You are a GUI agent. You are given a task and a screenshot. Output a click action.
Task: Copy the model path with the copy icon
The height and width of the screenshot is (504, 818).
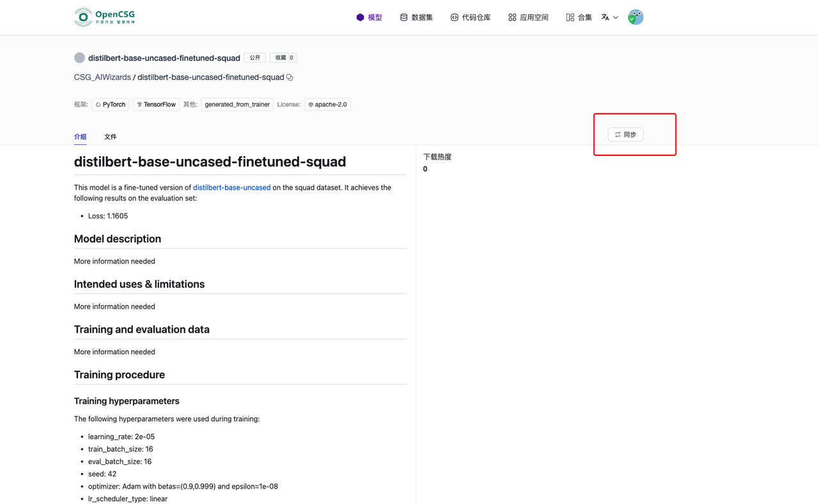(289, 77)
